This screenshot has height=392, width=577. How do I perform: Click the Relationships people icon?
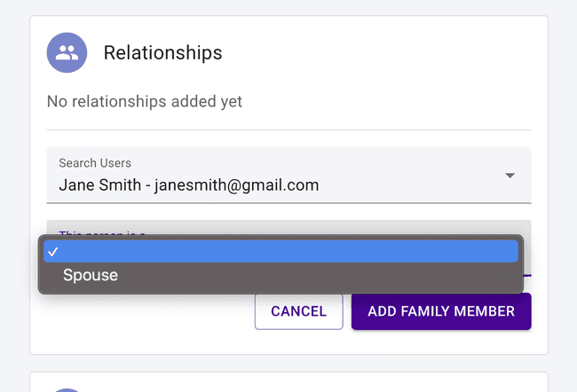pyautogui.click(x=67, y=53)
